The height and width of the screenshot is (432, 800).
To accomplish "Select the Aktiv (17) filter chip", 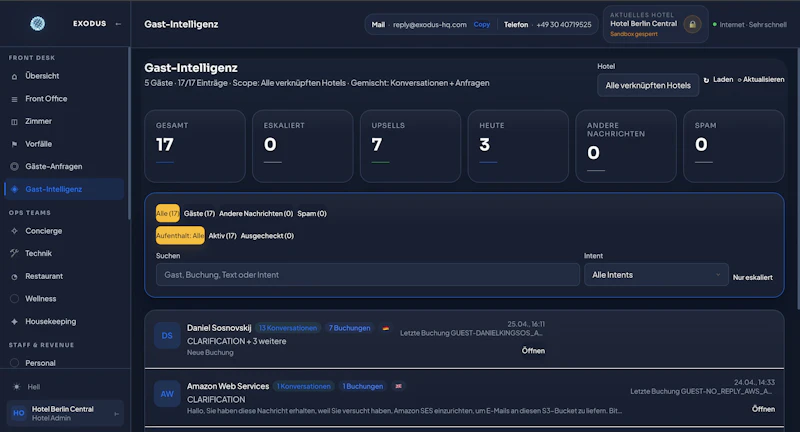I will 222,236.
